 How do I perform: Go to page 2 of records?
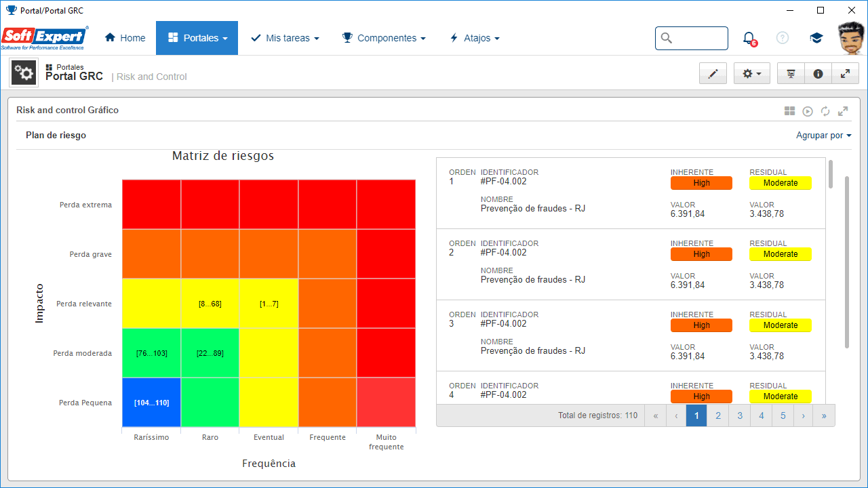pyautogui.click(x=718, y=415)
